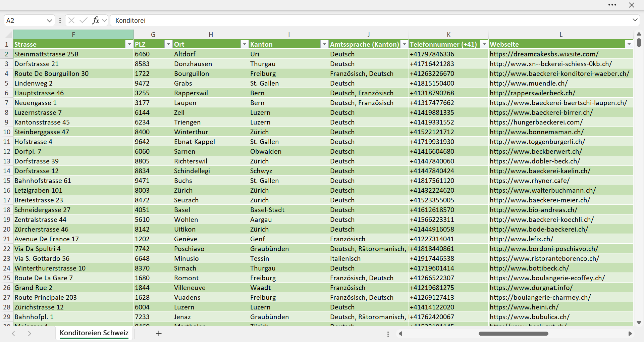Open link https://www.heini.ch/
Screen dimensions: 644x342
click(x=524, y=307)
